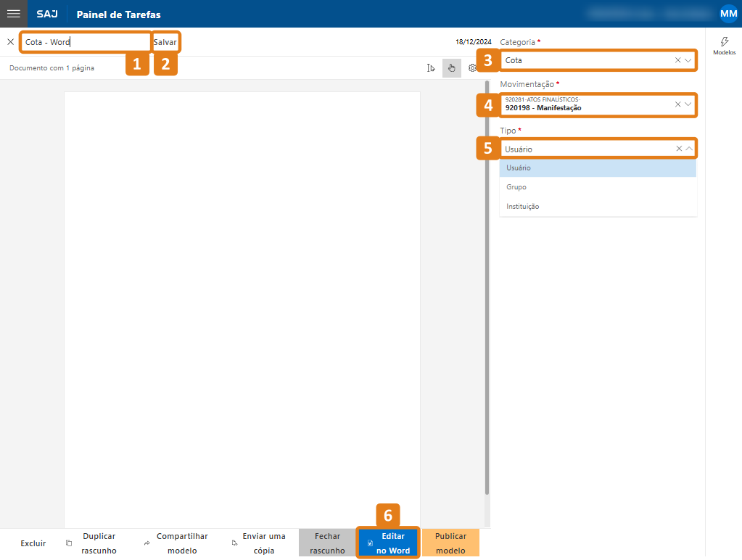
Task: Expand the Movimentação dropdown arrow
Action: tap(688, 104)
